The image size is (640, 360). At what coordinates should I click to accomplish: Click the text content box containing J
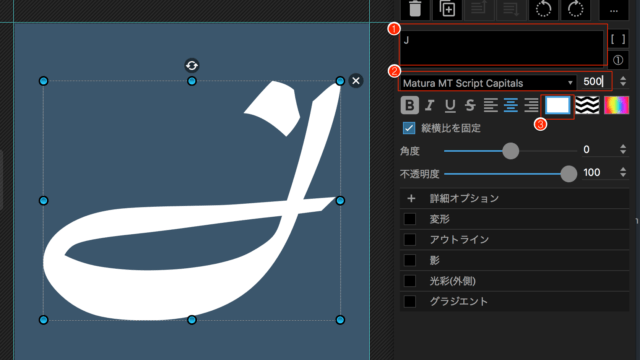coord(502,48)
